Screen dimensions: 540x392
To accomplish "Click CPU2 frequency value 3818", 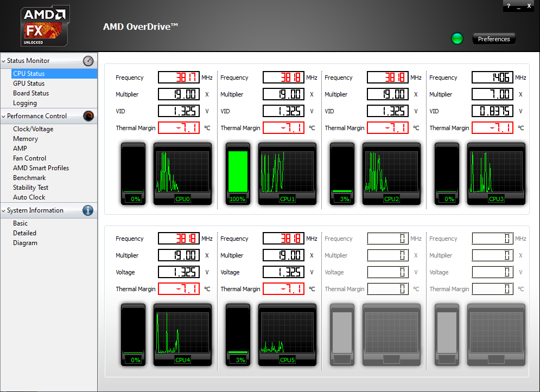I will (x=388, y=78).
